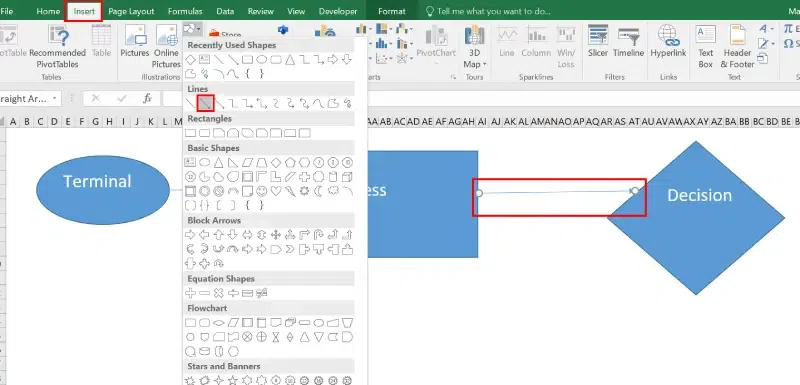The width and height of the screenshot is (800, 385).
Task: Open the Shapes gallery dropdown
Action: 193,29
